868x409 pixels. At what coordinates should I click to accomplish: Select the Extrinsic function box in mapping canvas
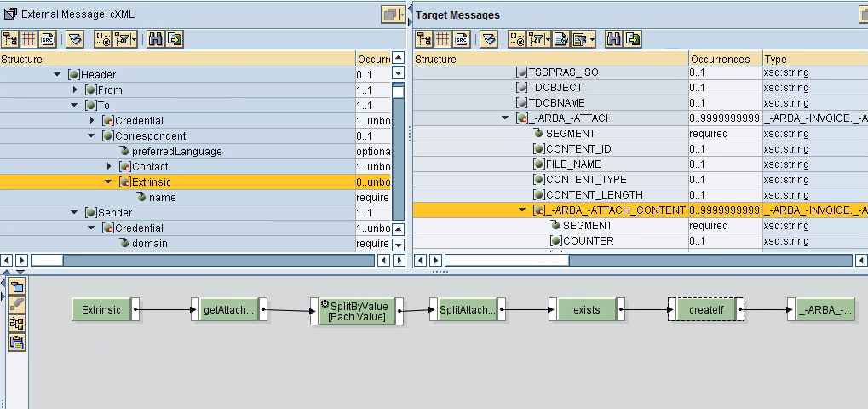[101, 310]
